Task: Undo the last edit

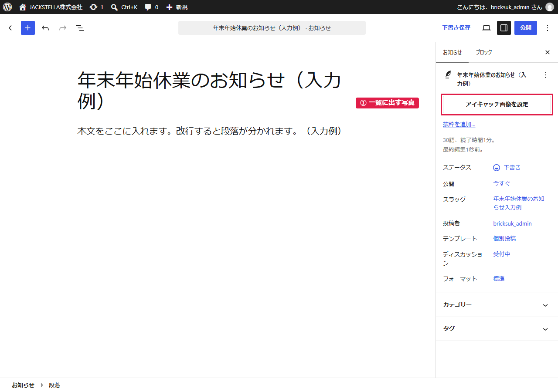Action: point(45,28)
